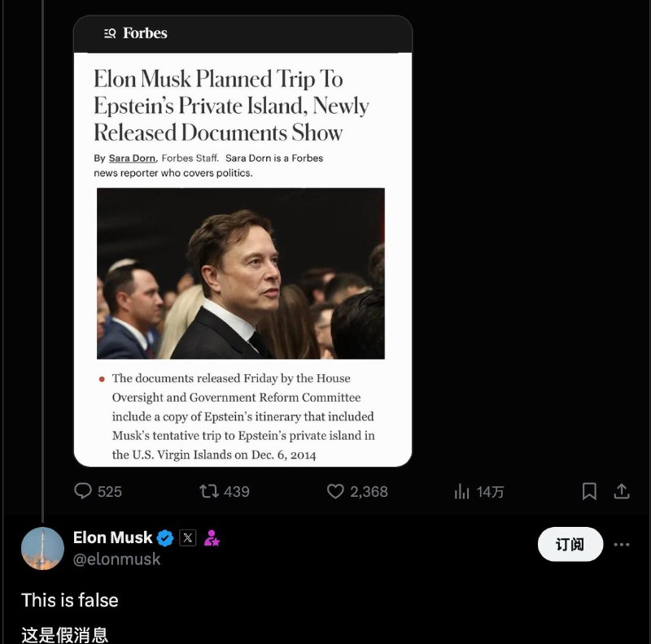This screenshot has height=644, width=651.
Task: Click the Forbes article headline text
Action: 231,106
